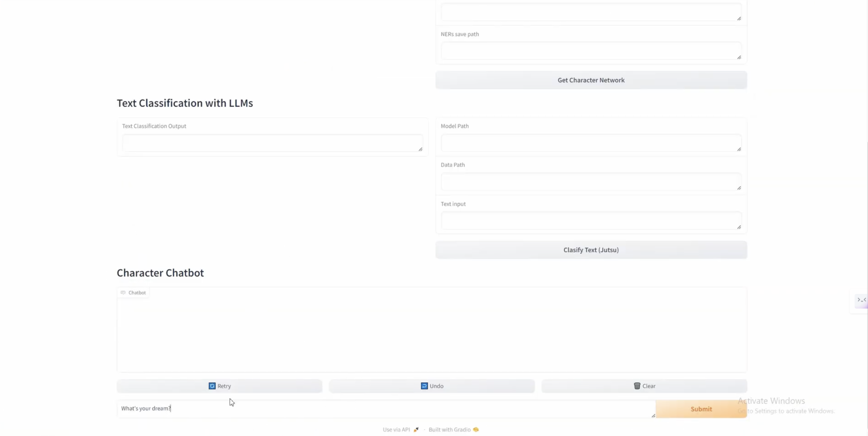This screenshot has width=868, height=436.
Task: Open the Built with Gradio link
Action: pos(450,429)
